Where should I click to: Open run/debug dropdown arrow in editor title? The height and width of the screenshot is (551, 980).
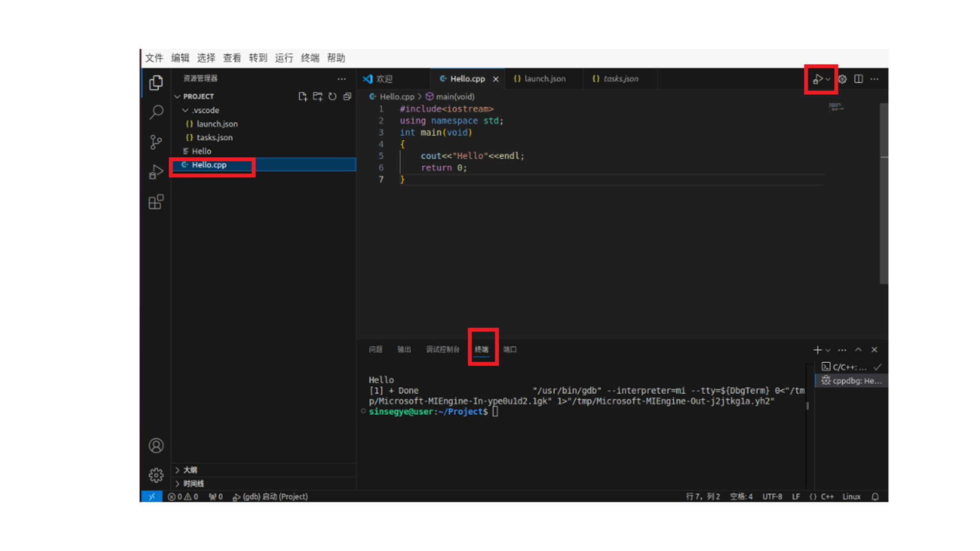click(x=828, y=80)
